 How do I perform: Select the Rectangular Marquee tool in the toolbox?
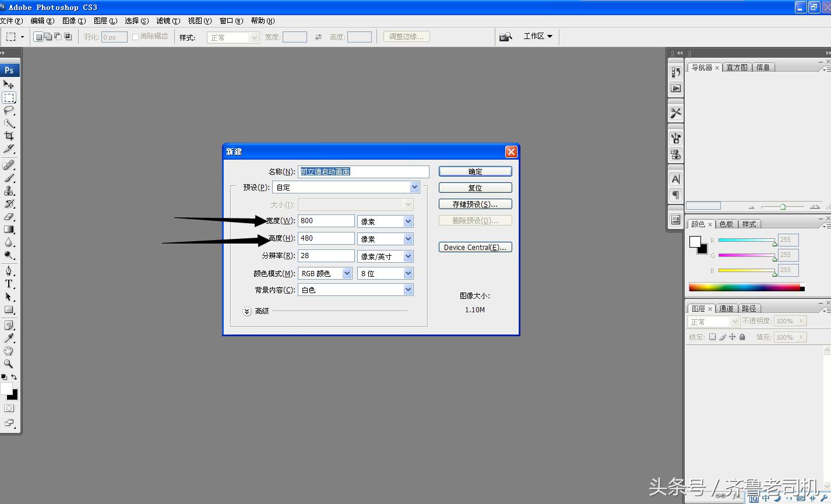9,98
